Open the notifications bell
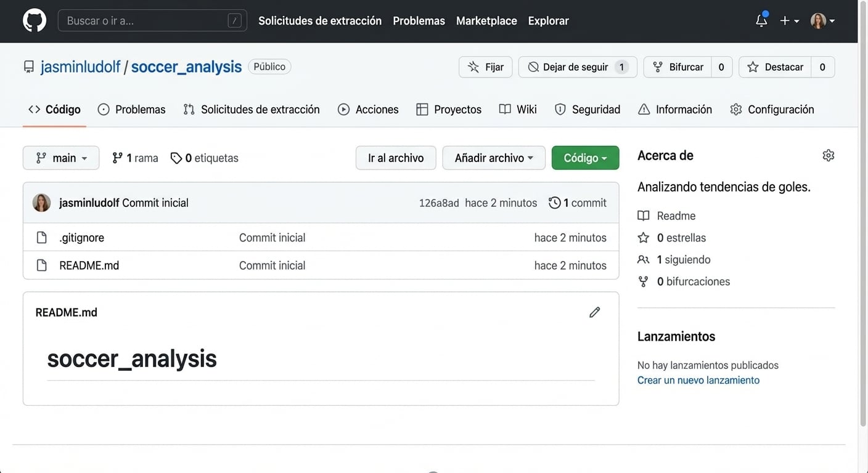 click(761, 20)
